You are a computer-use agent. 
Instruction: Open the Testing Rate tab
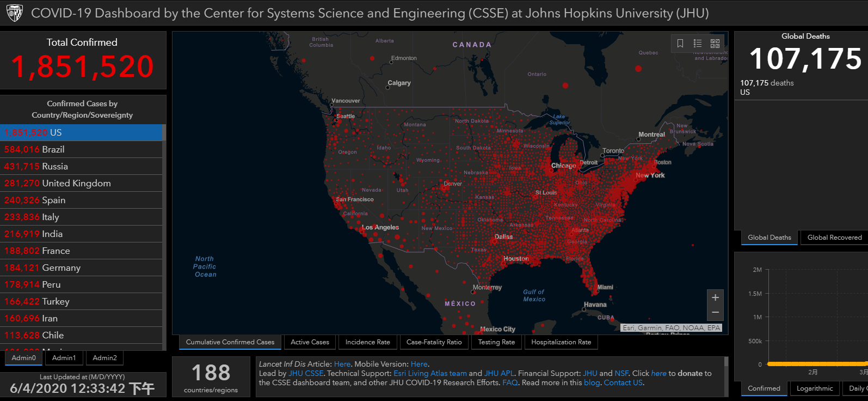496,342
